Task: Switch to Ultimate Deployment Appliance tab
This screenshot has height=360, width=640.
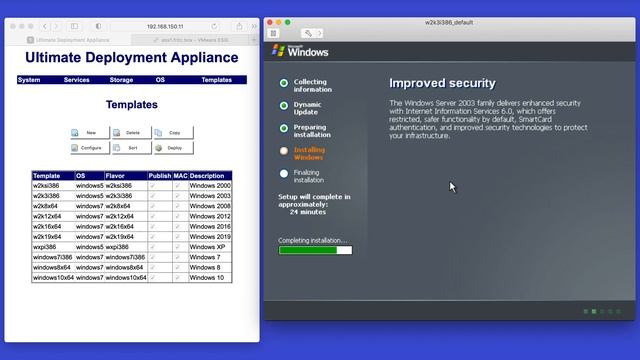Action: [x=68, y=40]
